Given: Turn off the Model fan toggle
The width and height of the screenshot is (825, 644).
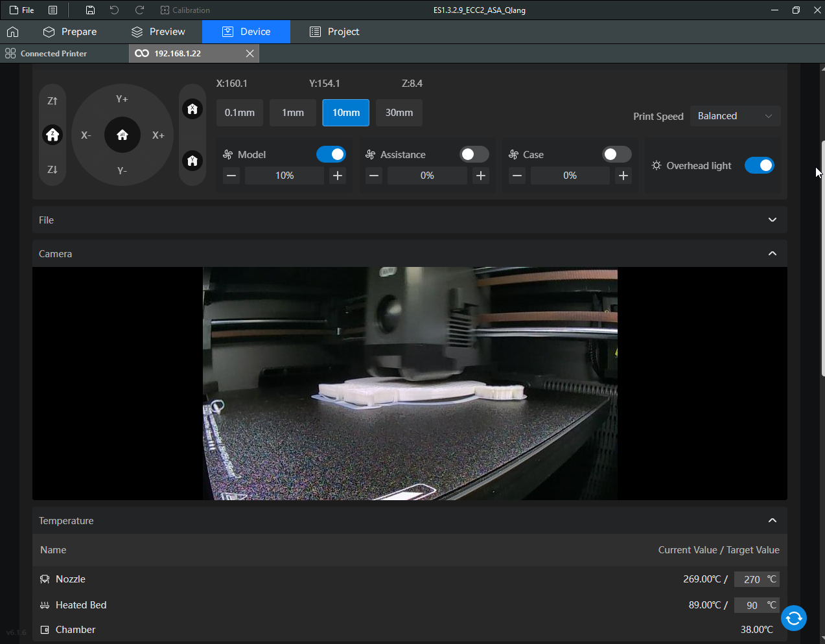Looking at the screenshot, I should (331, 154).
